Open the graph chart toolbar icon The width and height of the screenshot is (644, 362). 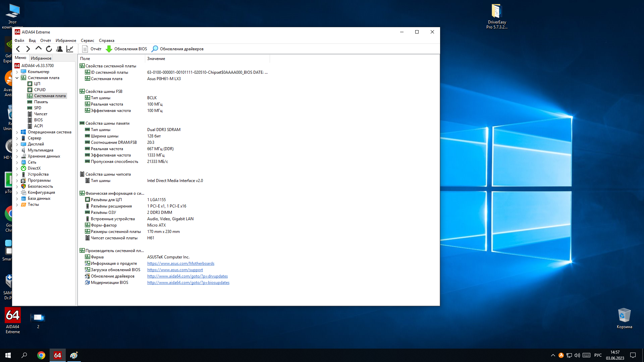coord(70,49)
